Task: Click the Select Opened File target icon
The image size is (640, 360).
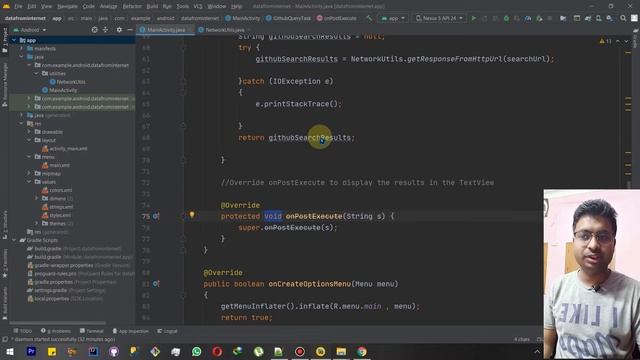Action: click(x=94, y=30)
